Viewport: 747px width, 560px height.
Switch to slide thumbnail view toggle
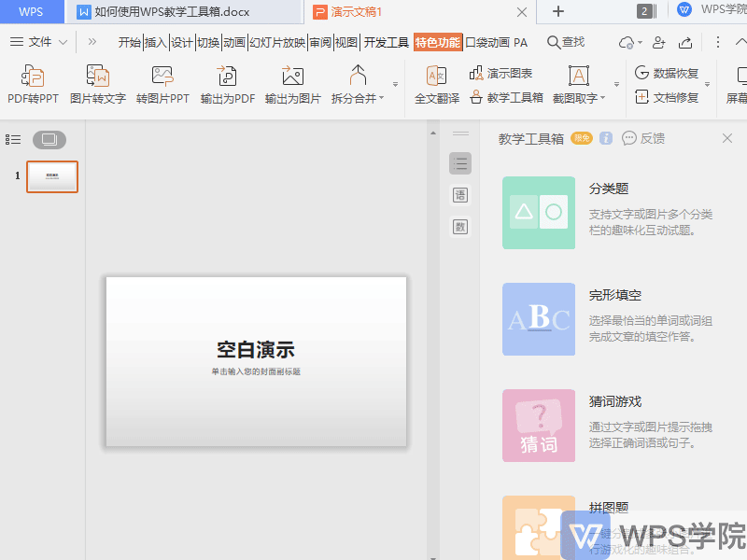point(49,140)
